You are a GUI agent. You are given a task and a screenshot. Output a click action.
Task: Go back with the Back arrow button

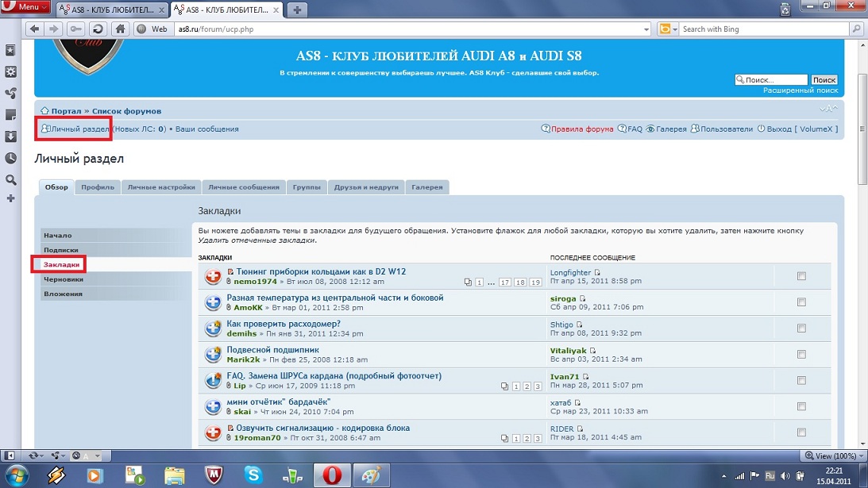[x=35, y=29]
